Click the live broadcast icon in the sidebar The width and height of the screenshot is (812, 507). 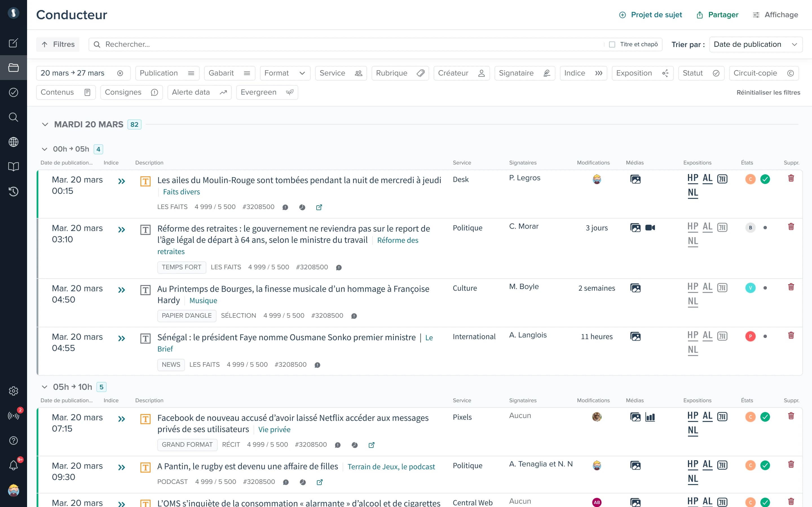click(x=14, y=416)
